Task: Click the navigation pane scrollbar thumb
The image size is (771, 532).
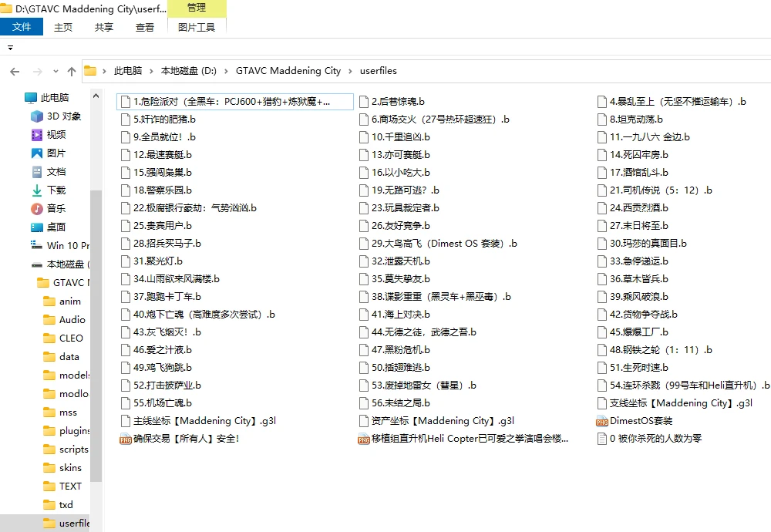Action: coord(96,335)
